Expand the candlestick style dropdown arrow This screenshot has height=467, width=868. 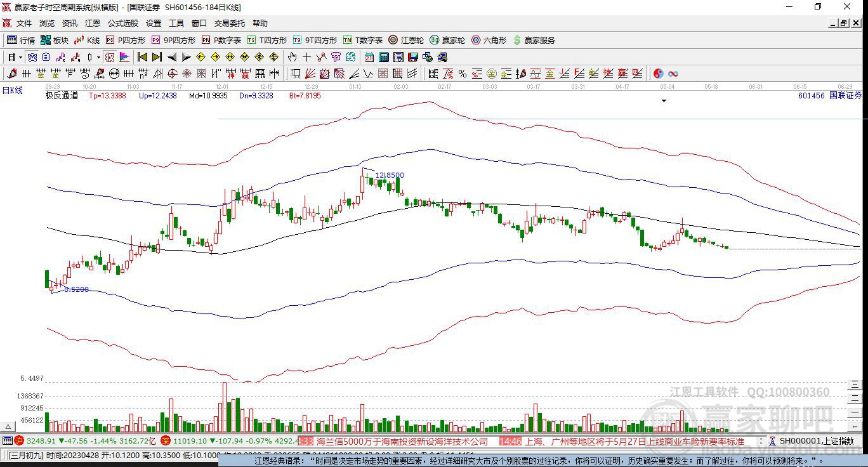coord(98,57)
